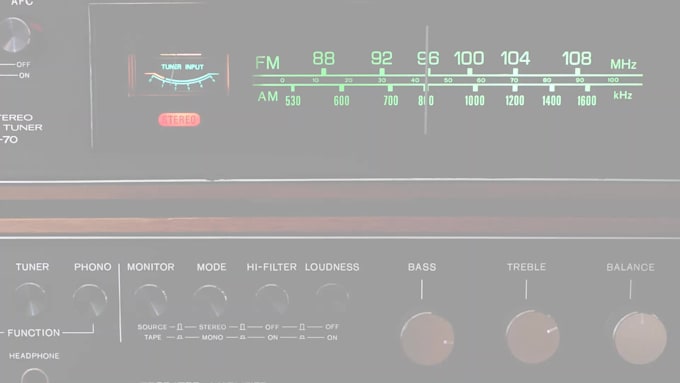Flip the LOUDNESS lever switch

[x=332, y=299]
